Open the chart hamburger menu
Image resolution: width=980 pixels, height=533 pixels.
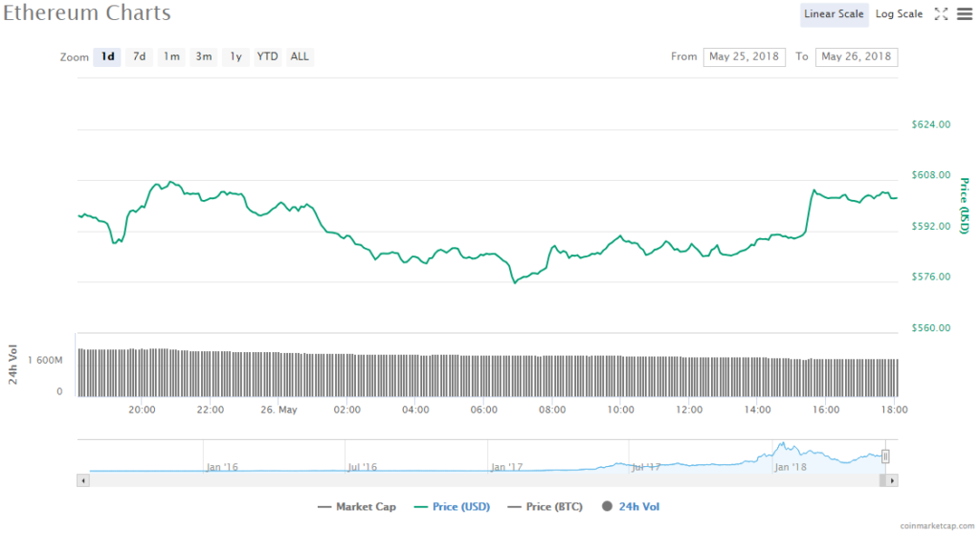963,14
